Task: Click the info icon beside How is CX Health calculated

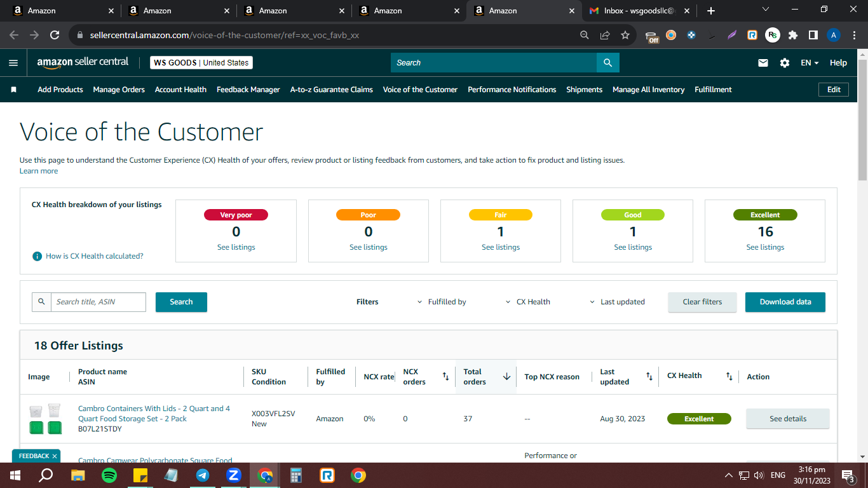Action: 37,256
